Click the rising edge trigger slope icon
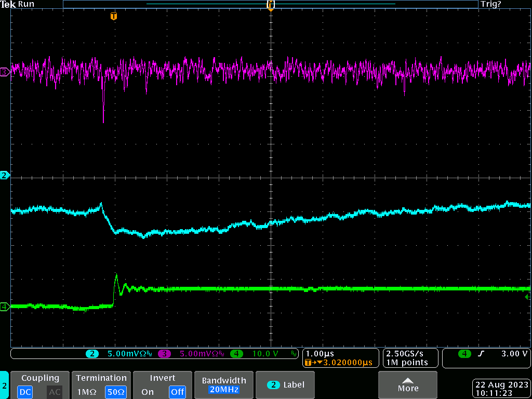 coord(481,354)
